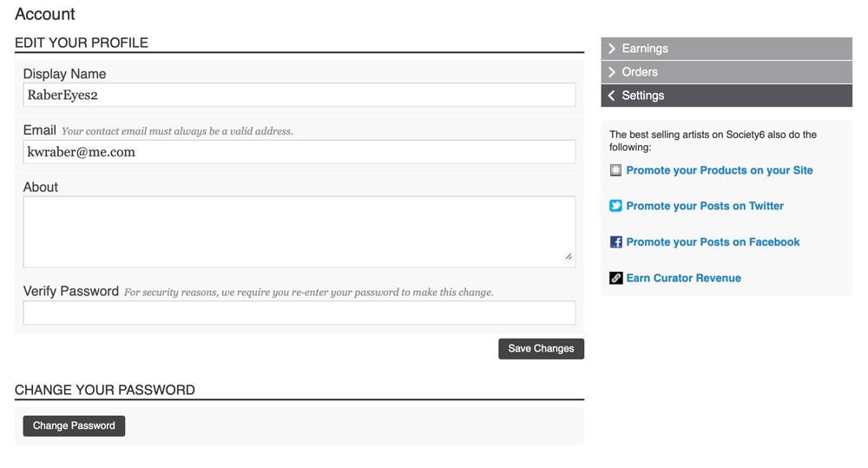Expand the Orders section

727,72
